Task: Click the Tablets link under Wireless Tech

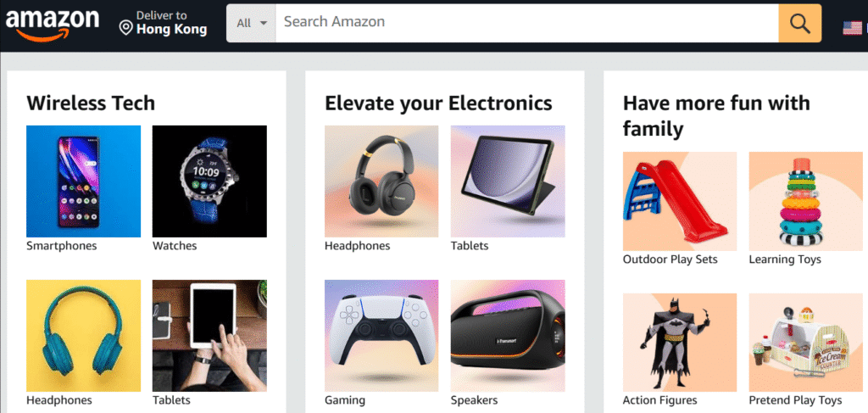Action: [171, 399]
